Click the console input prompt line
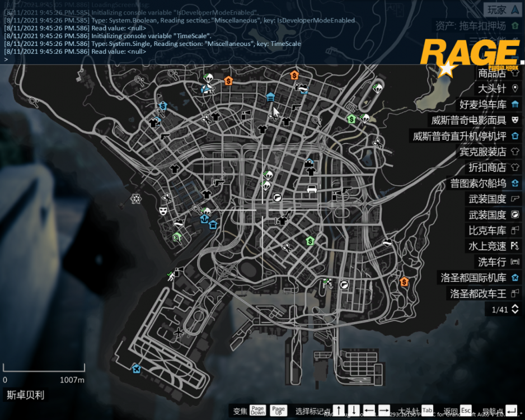525x420 pixels. coord(261,59)
